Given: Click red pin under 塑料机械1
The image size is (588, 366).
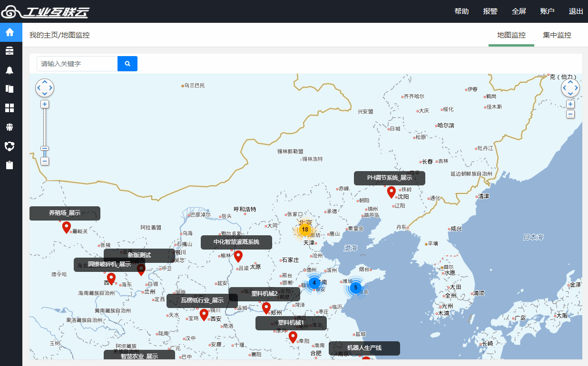Looking at the screenshot, I should [293, 337].
